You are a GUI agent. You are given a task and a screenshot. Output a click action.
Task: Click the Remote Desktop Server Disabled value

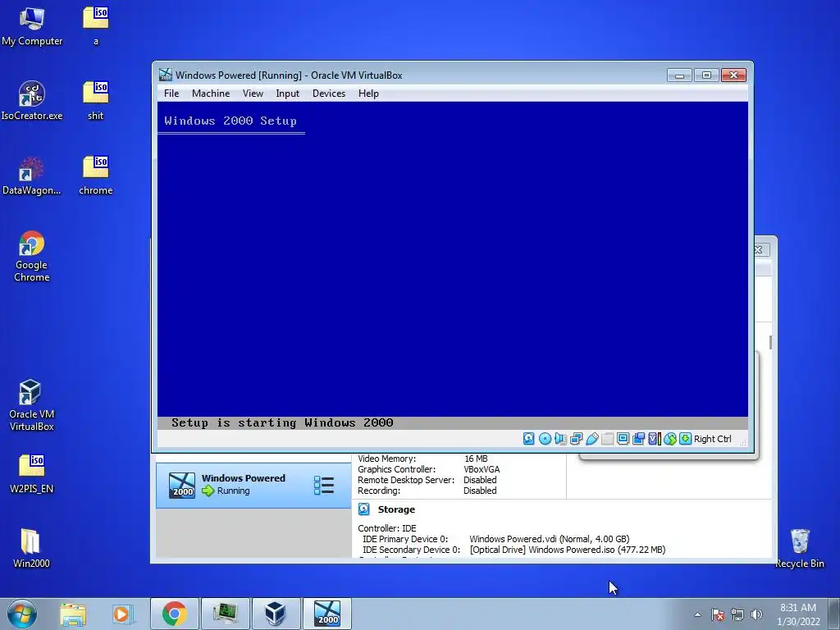pyautogui.click(x=479, y=480)
